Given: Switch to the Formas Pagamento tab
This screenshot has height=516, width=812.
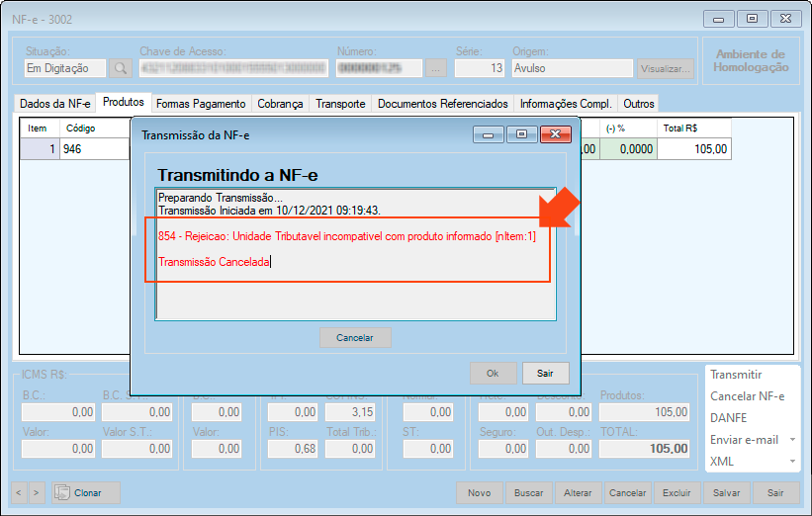Looking at the screenshot, I should [x=201, y=104].
